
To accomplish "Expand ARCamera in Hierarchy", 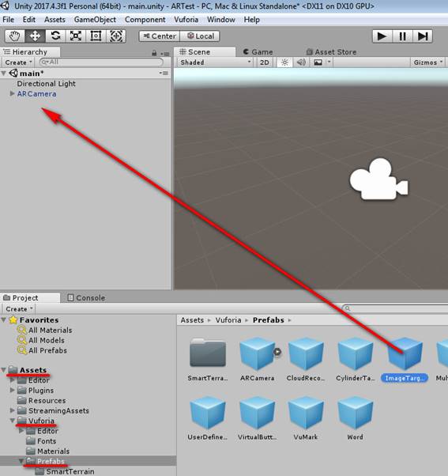I will (x=12, y=93).
